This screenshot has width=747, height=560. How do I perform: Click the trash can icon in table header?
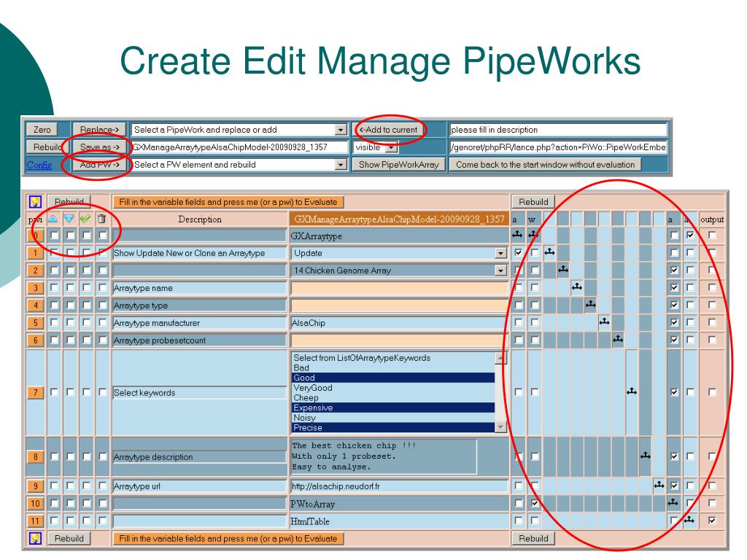click(101, 219)
